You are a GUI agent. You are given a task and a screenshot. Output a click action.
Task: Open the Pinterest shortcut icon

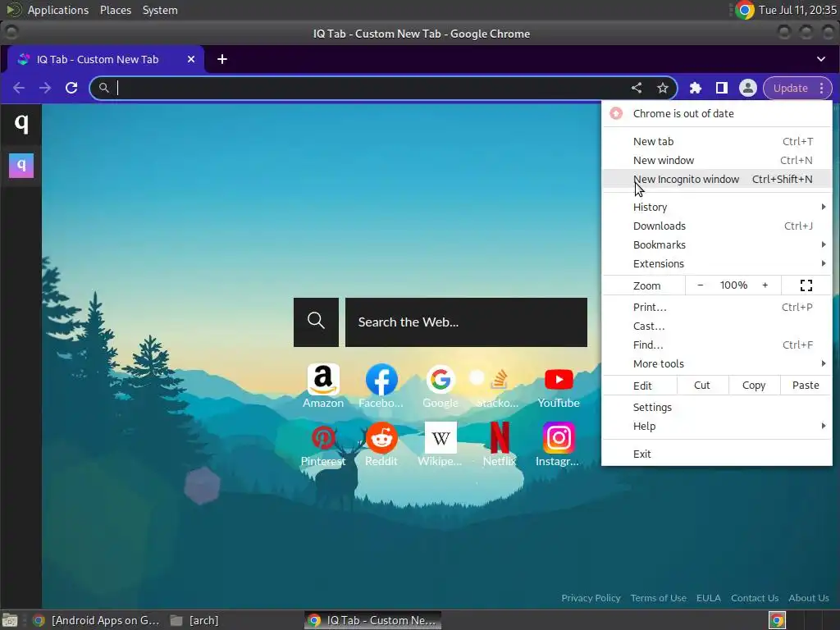(x=323, y=438)
